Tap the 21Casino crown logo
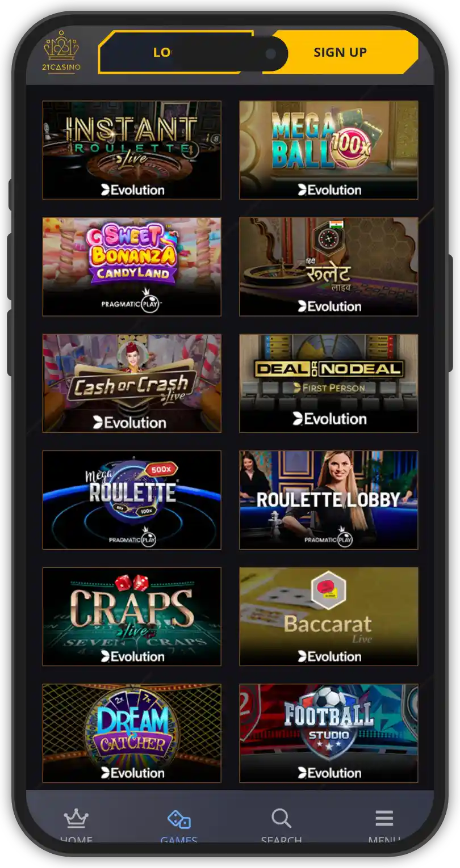This screenshot has width=460, height=868. (62, 52)
